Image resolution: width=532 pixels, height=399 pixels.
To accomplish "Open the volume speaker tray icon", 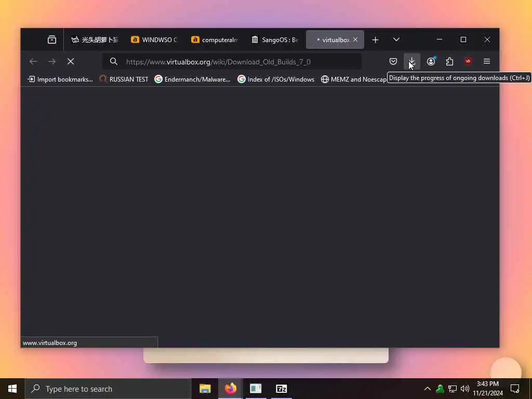I will (x=465, y=389).
